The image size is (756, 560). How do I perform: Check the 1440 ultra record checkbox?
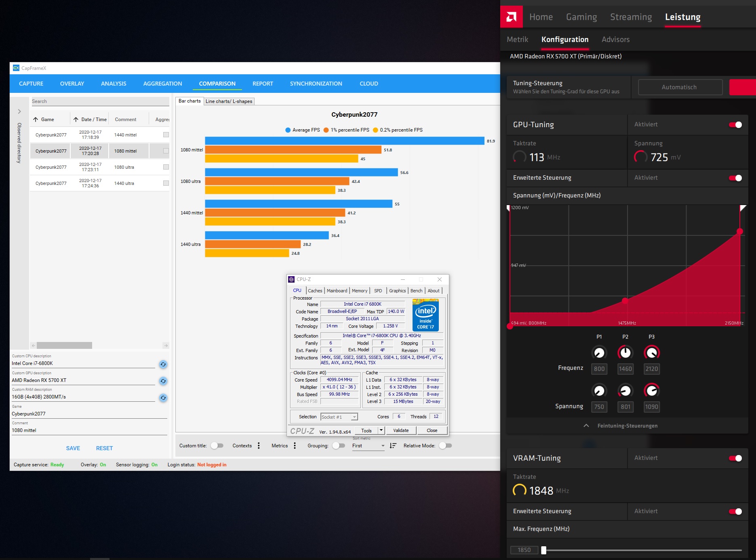pos(166,183)
